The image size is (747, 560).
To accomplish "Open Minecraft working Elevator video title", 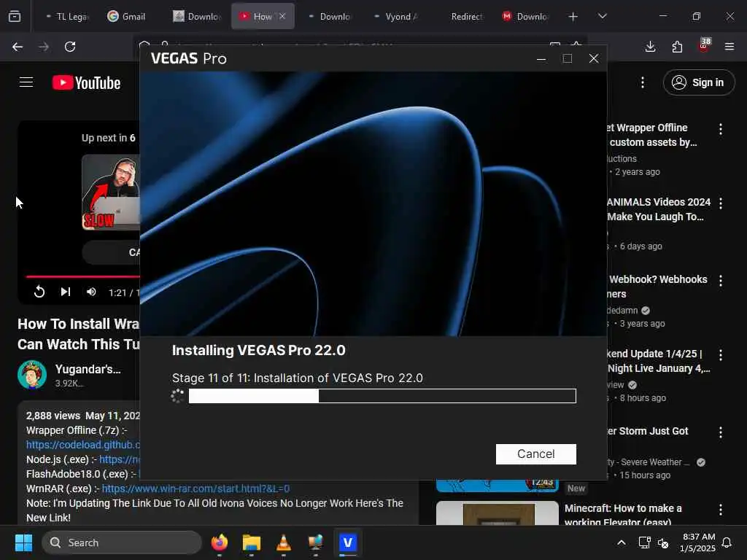I will 623,516.
